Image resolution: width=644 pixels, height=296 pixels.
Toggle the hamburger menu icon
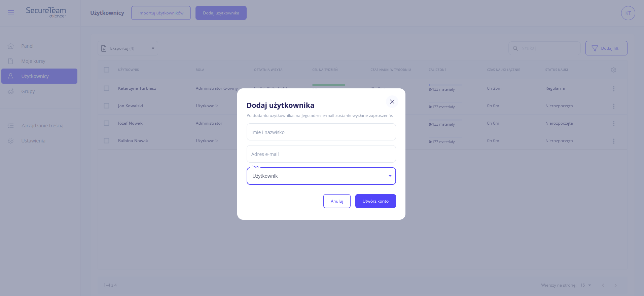click(x=11, y=13)
